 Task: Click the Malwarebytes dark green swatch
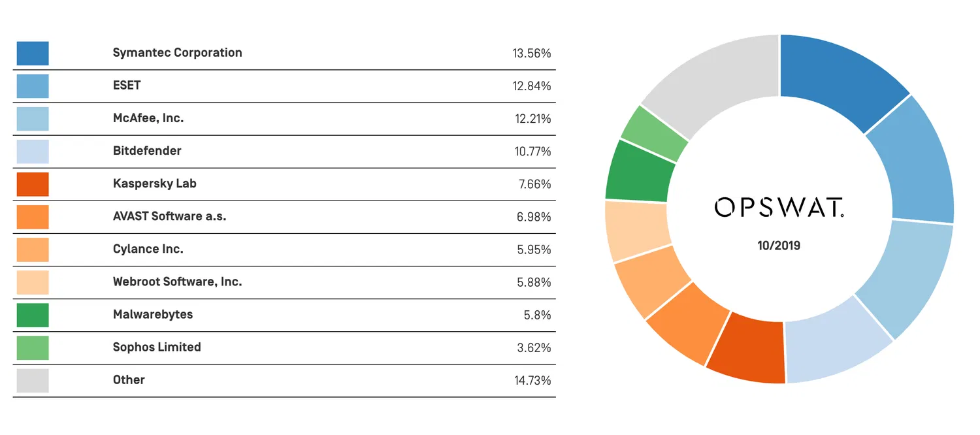tap(33, 315)
